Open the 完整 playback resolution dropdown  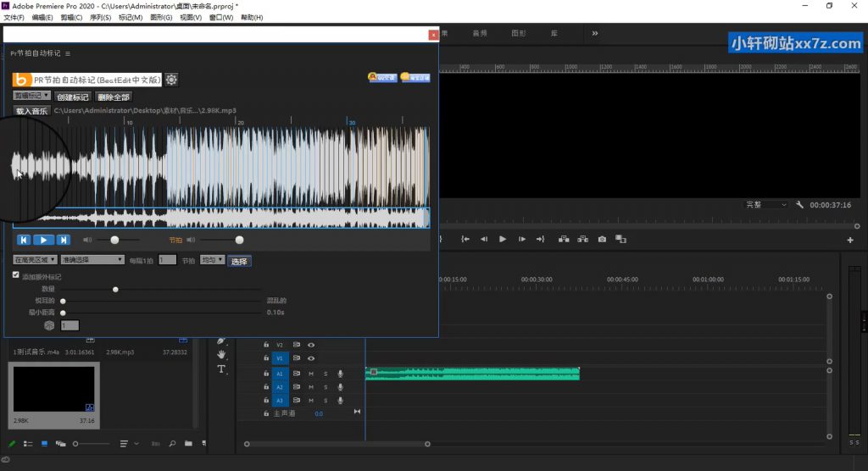coord(766,205)
